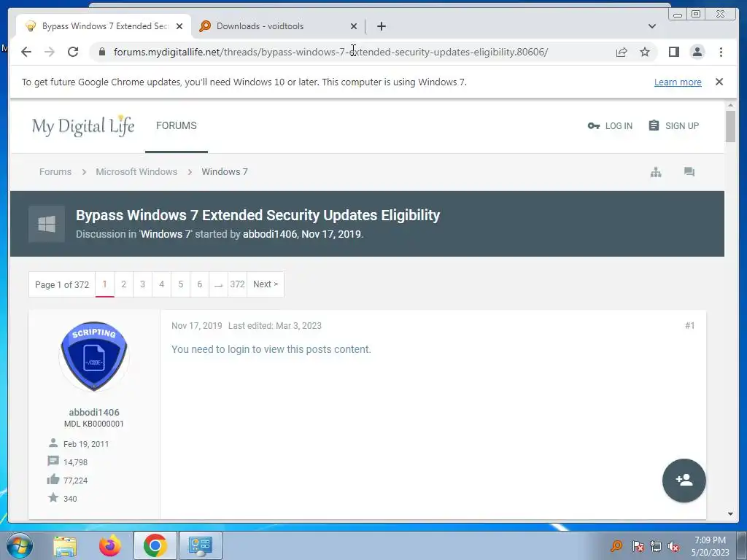Go back to the previous page
Image resolution: width=747 pixels, height=560 pixels.
point(26,52)
